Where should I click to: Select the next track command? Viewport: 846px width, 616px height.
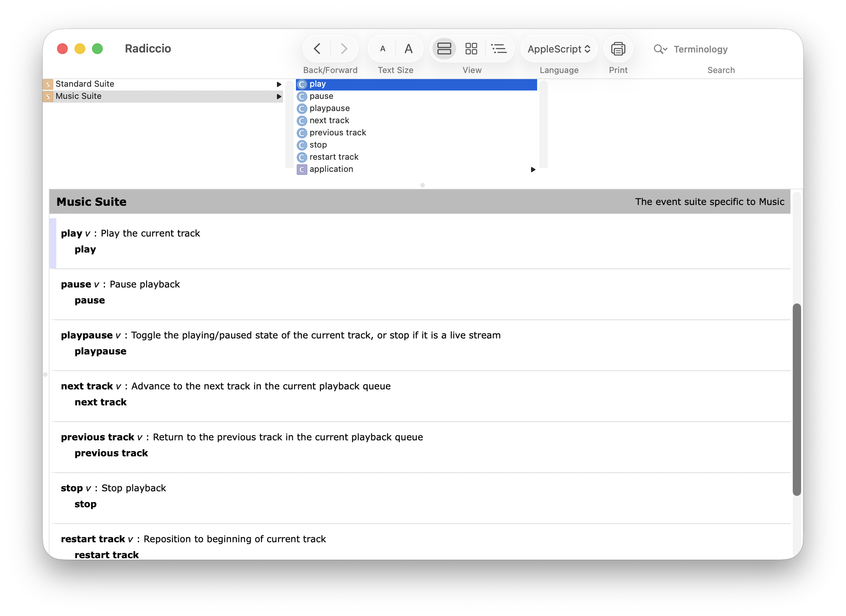tap(329, 121)
